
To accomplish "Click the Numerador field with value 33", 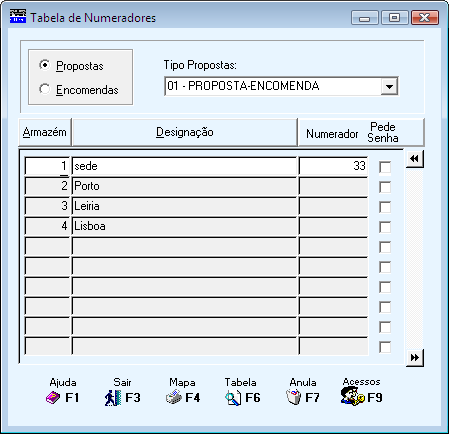I will pos(333,166).
